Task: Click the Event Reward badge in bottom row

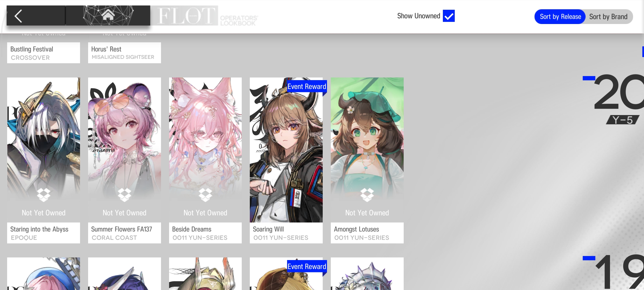Action: [307, 266]
